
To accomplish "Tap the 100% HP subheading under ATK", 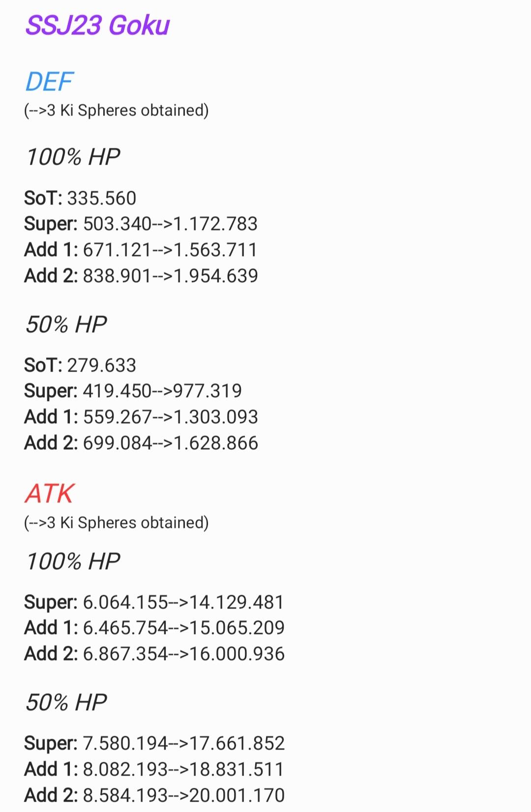I will pos(73,561).
